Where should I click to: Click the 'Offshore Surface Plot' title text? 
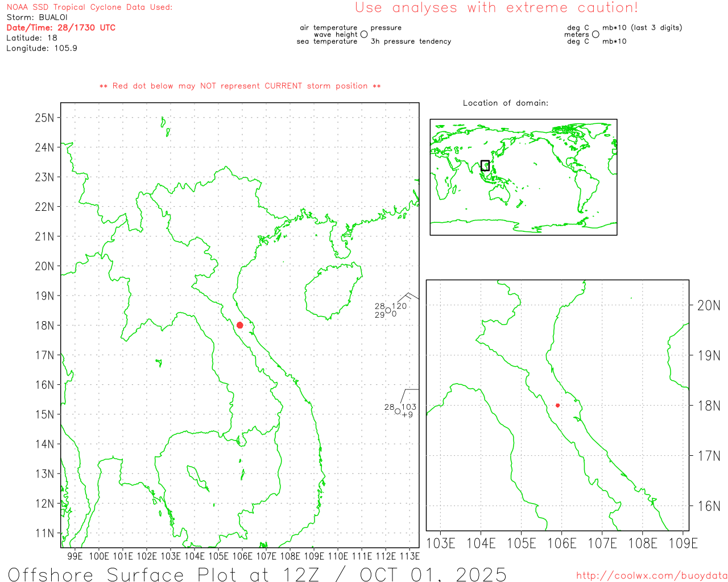click(x=97, y=574)
